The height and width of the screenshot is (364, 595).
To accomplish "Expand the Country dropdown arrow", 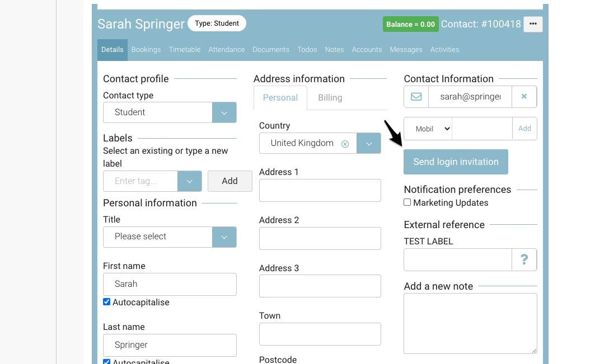I will 369,143.
